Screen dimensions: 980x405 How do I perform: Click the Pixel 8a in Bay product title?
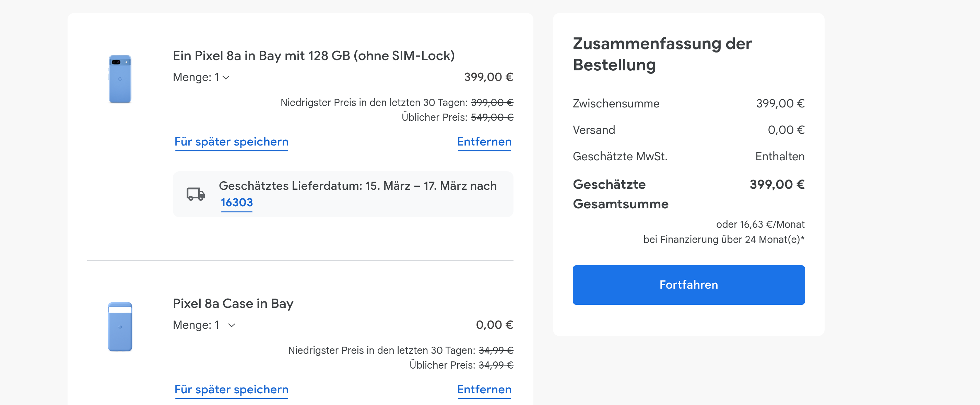click(x=314, y=56)
